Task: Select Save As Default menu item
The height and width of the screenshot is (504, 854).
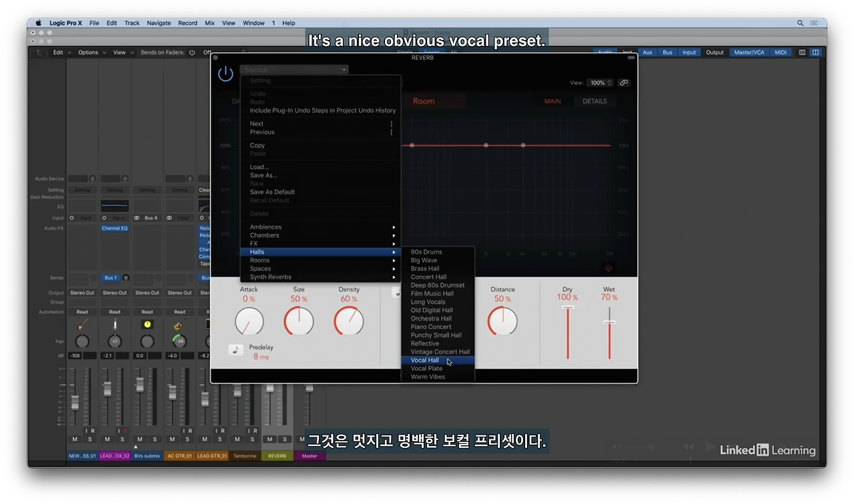Action: point(321,192)
